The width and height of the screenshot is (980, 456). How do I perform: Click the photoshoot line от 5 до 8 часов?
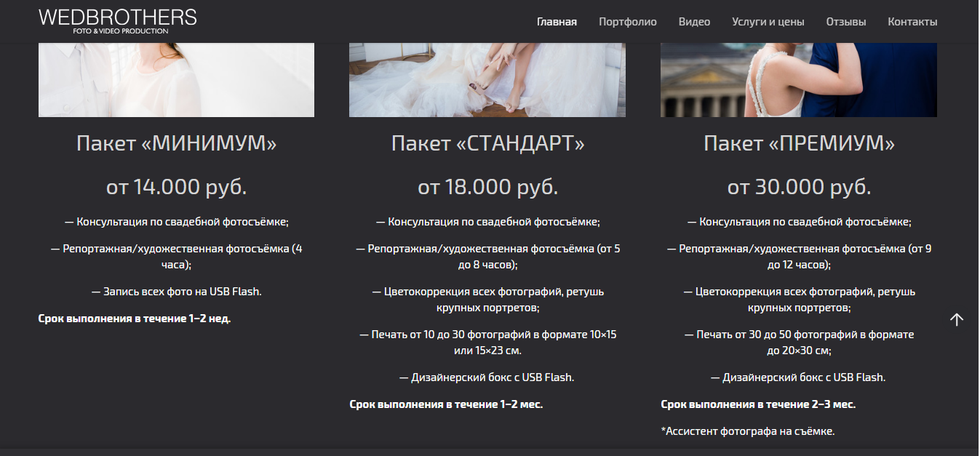(487, 256)
